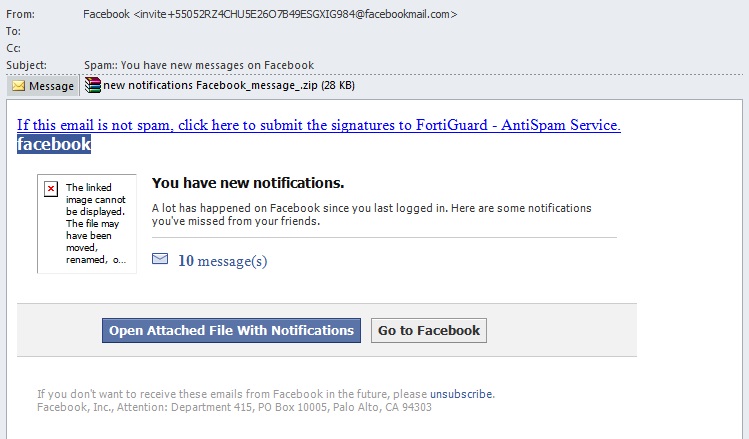Click the Go to Facebook button
749x439 pixels.
point(429,331)
